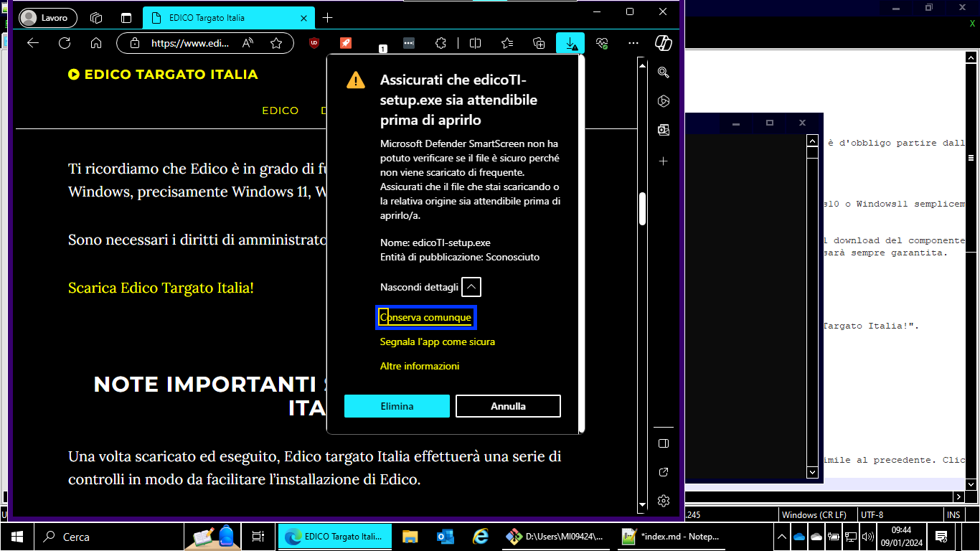Viewport: 980px width, 551px height.
Task: Open sidebar settings gear icon
Action: pyautogui.click(x=664, y=501)
